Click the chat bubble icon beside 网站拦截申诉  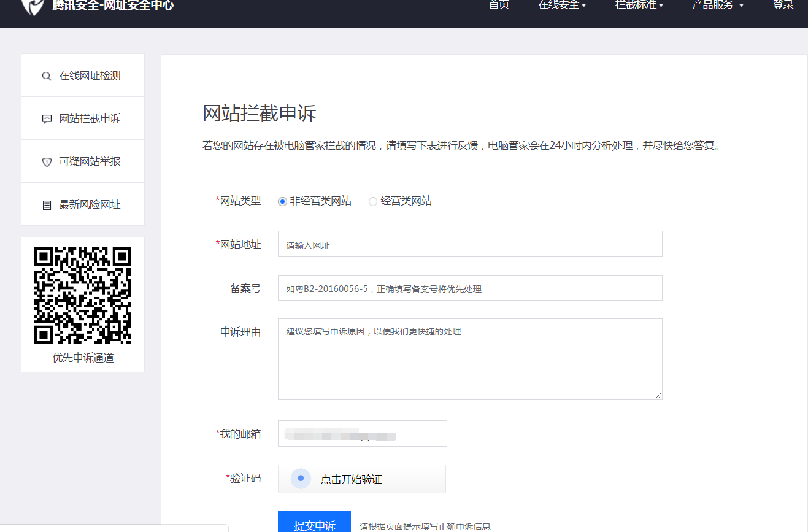(x=47, y=119)
